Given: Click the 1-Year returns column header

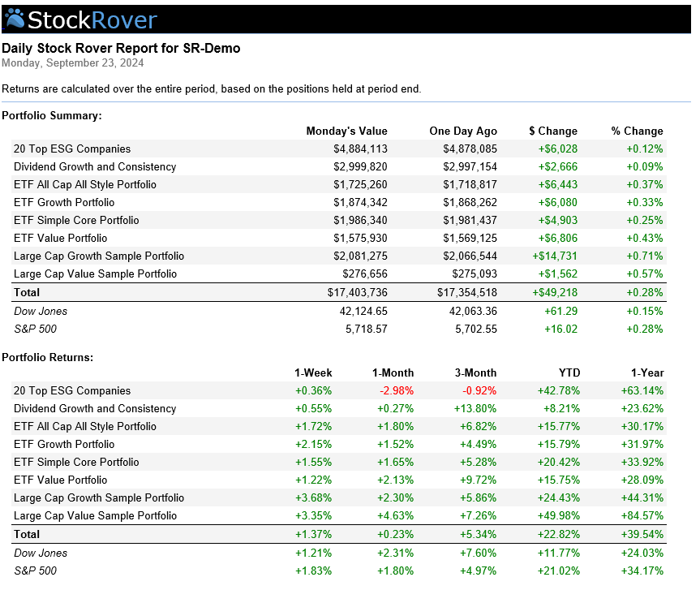Looking at the screenshot, I should pyautogui.click(x=647, y=373).
